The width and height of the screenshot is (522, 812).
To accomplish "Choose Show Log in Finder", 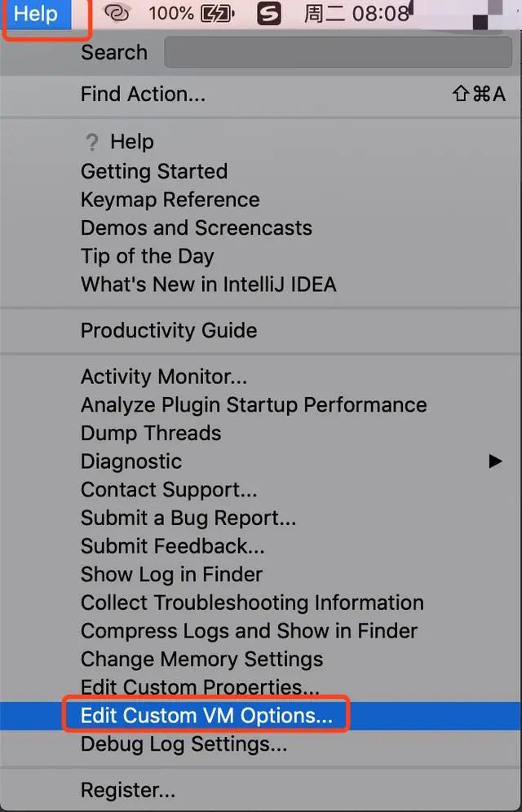I will pyautogui.click(x=171, y=574).
